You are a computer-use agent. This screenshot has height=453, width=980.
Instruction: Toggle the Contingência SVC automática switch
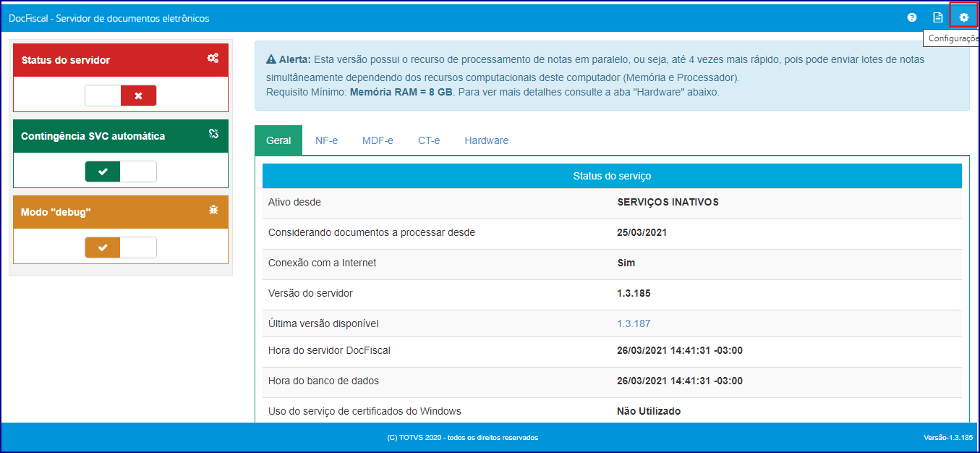click(x=121, y=172)
